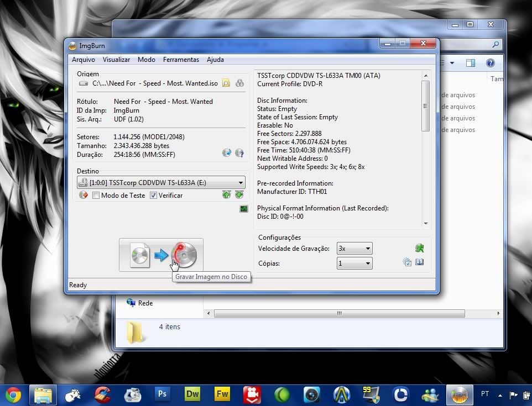Enable the Modo de Teste checkbox
The width and height of the screenshot is (532, 406).
tap(96, 196)
